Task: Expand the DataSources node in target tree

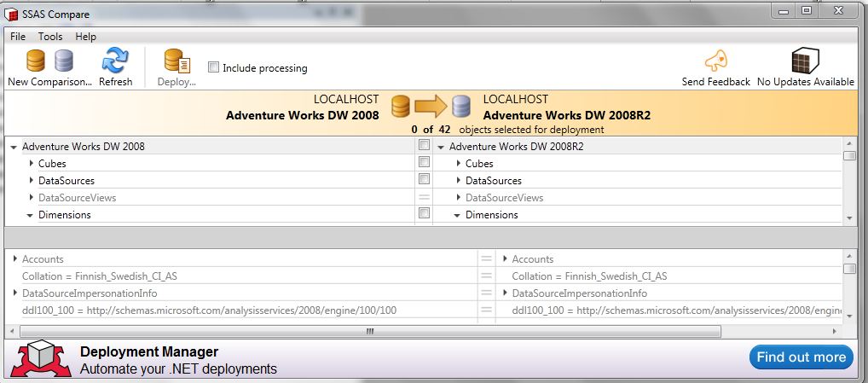Action: click(x=459, y=181)
